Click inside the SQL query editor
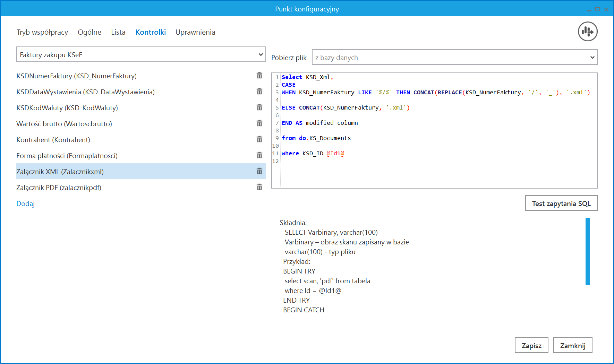Image resolution: width=614 pixels, height=364 pixels. pyautogui.click(x=437, y=170)
